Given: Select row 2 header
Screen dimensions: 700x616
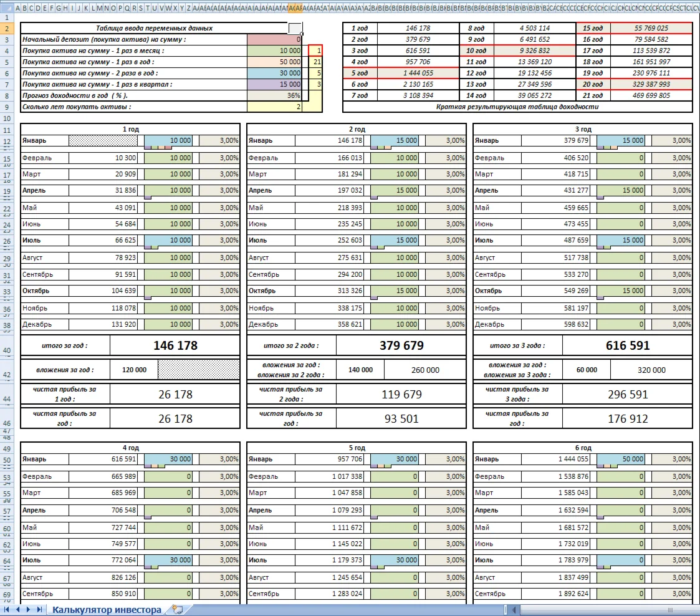Looking at the screenshot, I should pyautogui.click(x=7, y=28).
